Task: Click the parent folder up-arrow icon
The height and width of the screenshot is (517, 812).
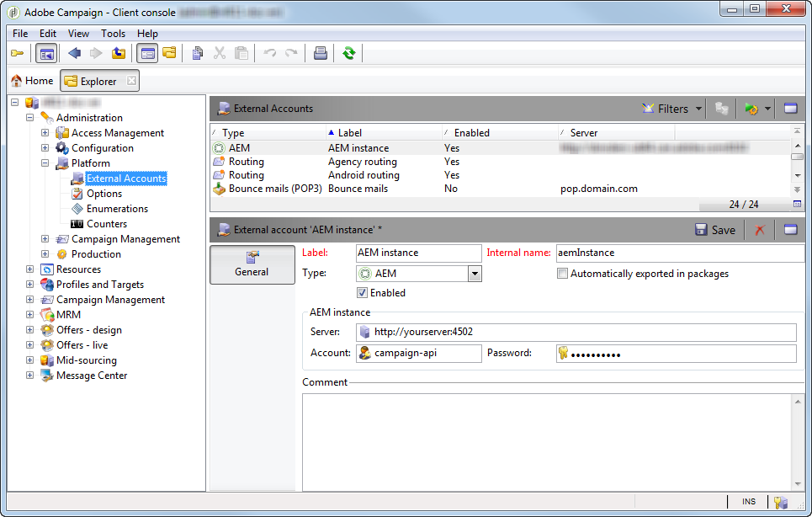Action: [119, 54]
